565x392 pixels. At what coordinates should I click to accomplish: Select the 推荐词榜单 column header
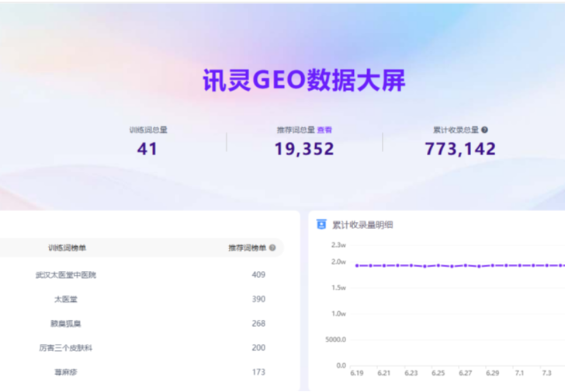[247, 248]
